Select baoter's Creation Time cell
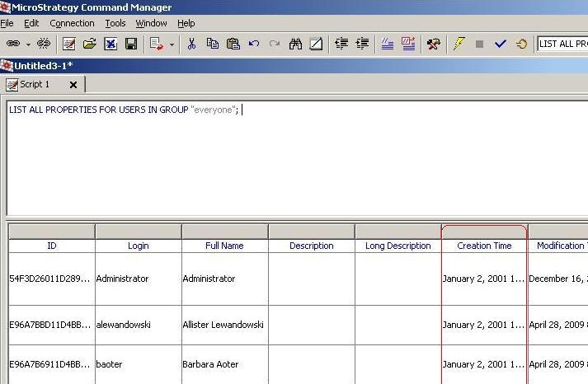This screenshot has width=588, height=384. [484, 364]
